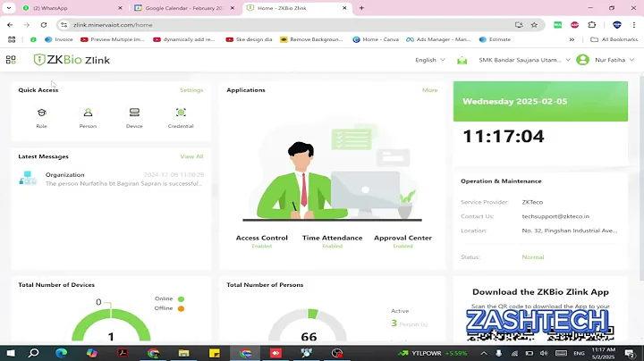Open the tab search dropdown arrow
Viewport: 644px width, 361px height.
point(9,8)
